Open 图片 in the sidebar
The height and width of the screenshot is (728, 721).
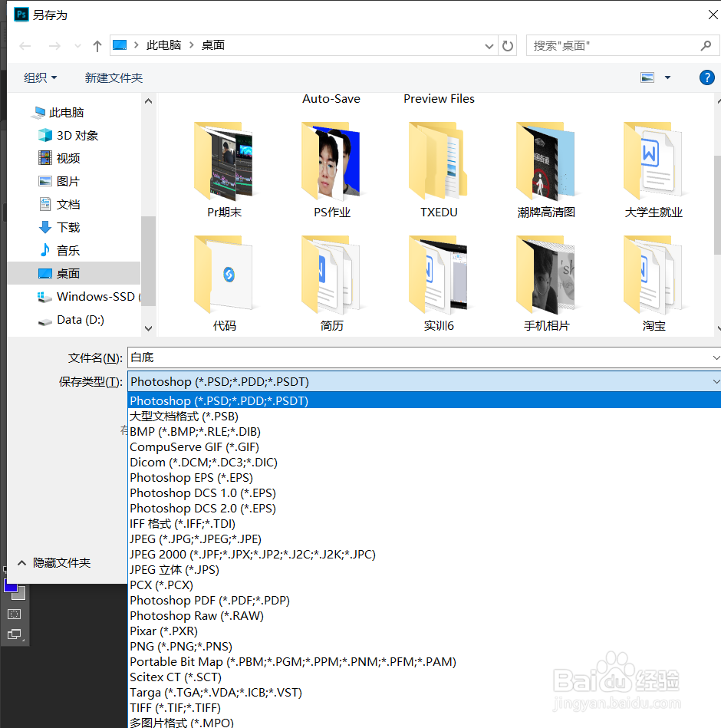(x=59, y=182)
